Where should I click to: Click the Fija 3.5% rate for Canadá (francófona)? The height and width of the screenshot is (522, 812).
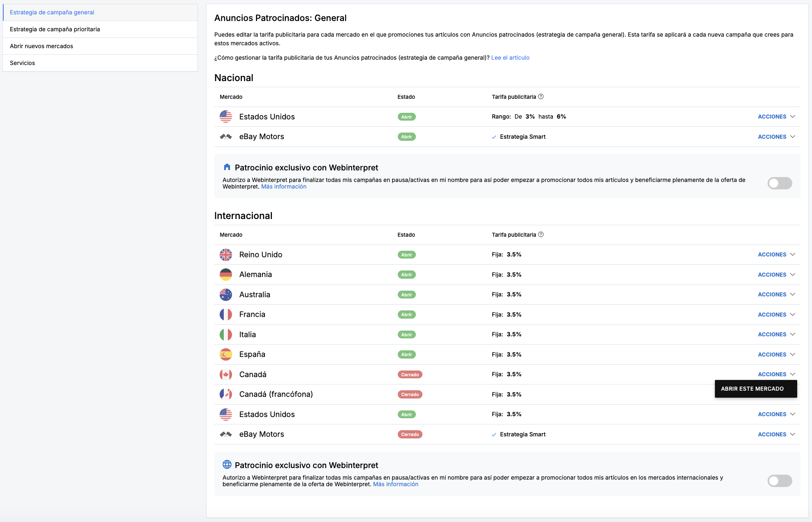pos(506,394)
